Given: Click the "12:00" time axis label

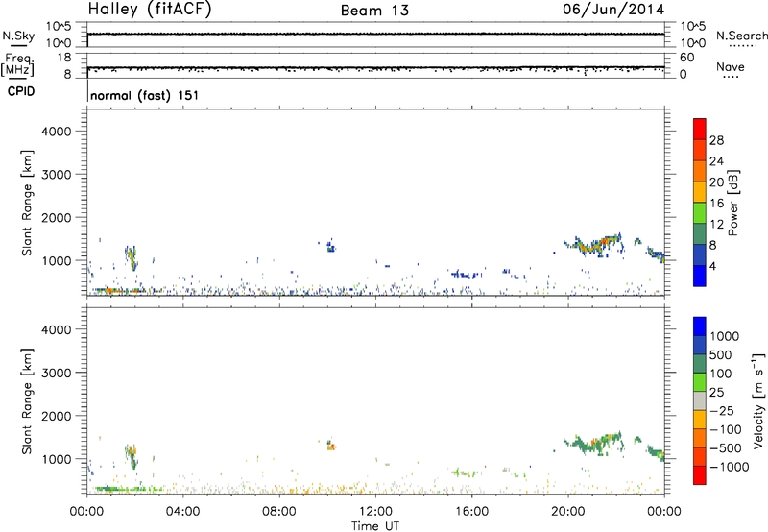Looking at the screenshot, I should tap(375, 512).
